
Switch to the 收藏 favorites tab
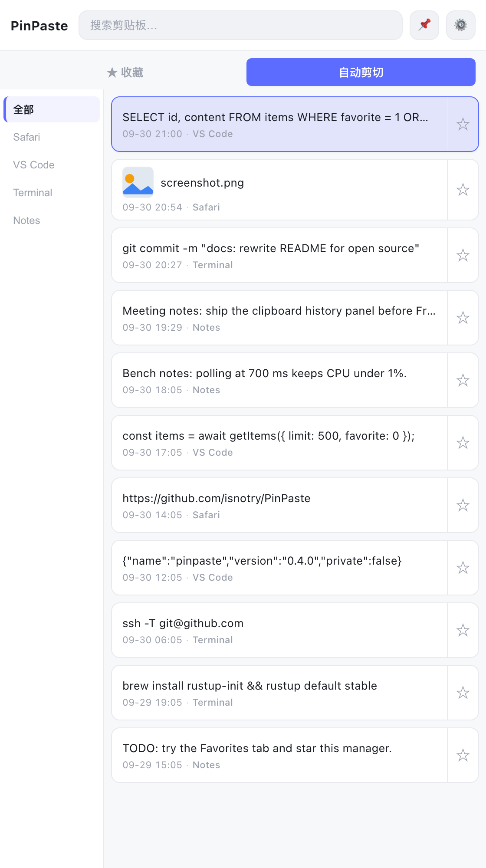pyautogui.click(x=125, y=72)
